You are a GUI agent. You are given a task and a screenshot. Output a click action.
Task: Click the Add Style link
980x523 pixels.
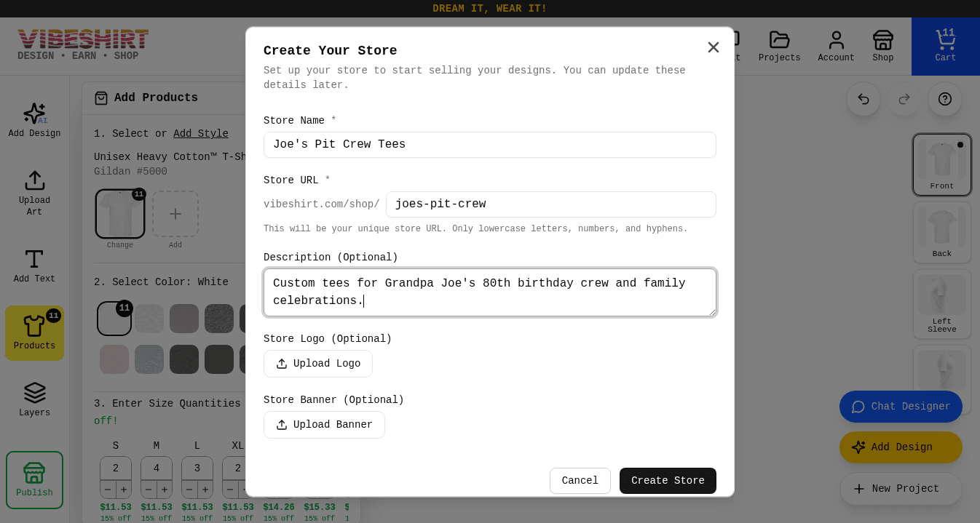201,134
